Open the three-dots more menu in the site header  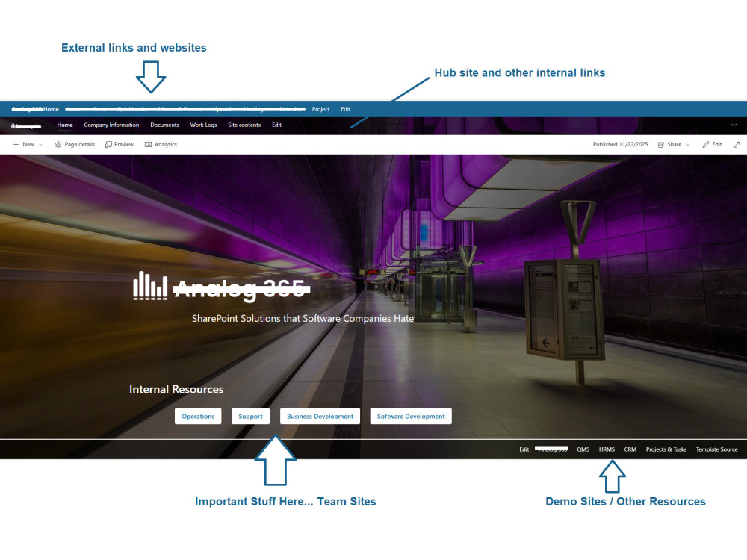click(x=734, y=125)
